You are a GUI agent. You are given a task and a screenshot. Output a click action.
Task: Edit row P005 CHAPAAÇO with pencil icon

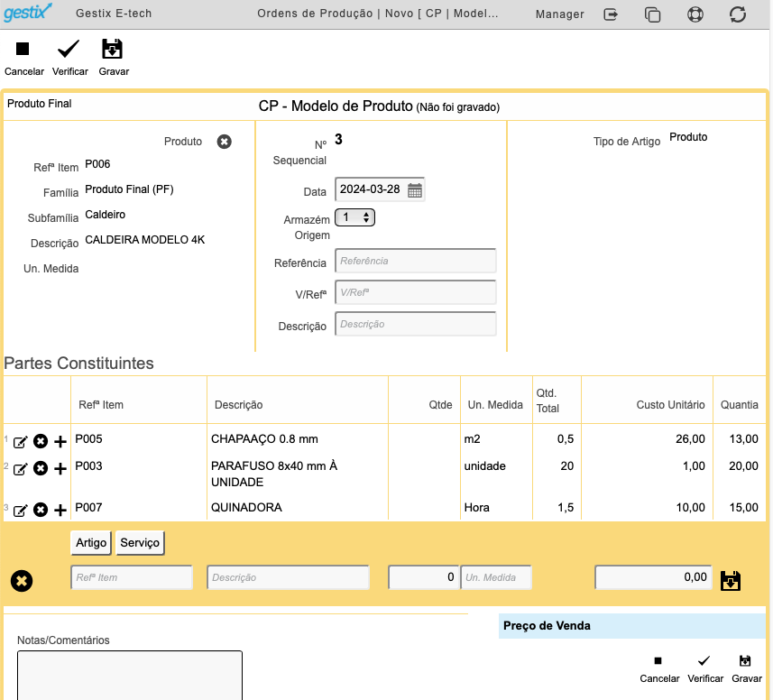(x=20, y=442)
